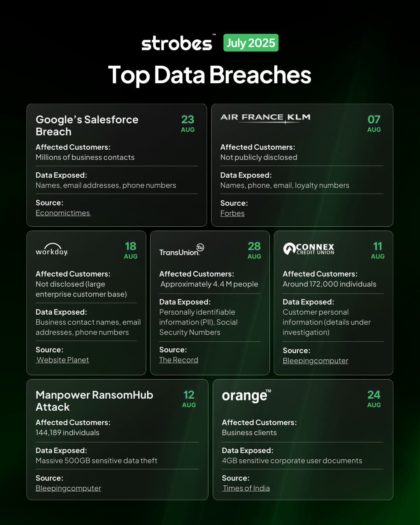Click the Workday logo
This screenshot has height=525, width=420.
(x=52, y=250)
